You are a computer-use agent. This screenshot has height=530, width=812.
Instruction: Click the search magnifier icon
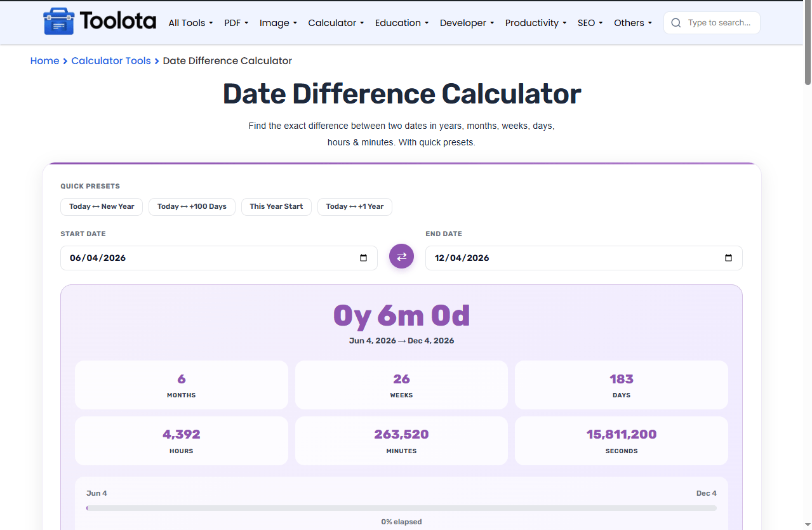(x=676, y=23)
